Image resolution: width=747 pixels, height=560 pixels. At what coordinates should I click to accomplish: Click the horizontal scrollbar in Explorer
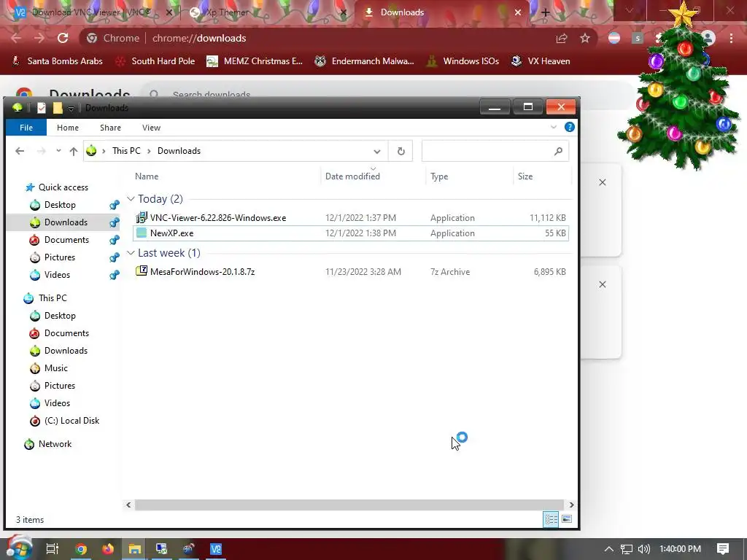tap(349, 505)
